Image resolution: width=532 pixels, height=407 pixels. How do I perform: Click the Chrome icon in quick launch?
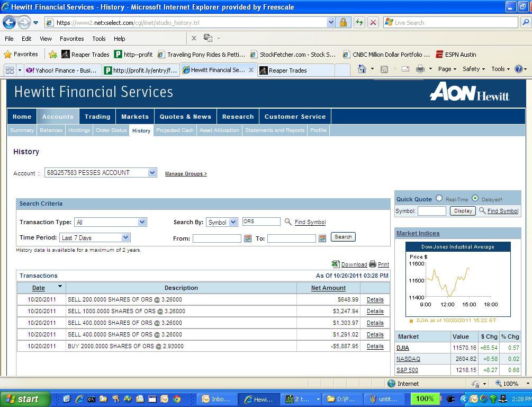tap(177, 399)
